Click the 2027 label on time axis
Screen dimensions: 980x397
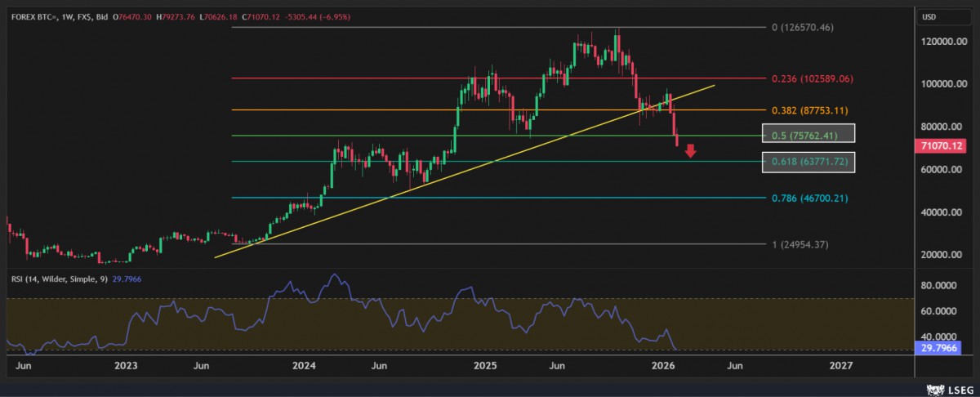tap(841, 365)
